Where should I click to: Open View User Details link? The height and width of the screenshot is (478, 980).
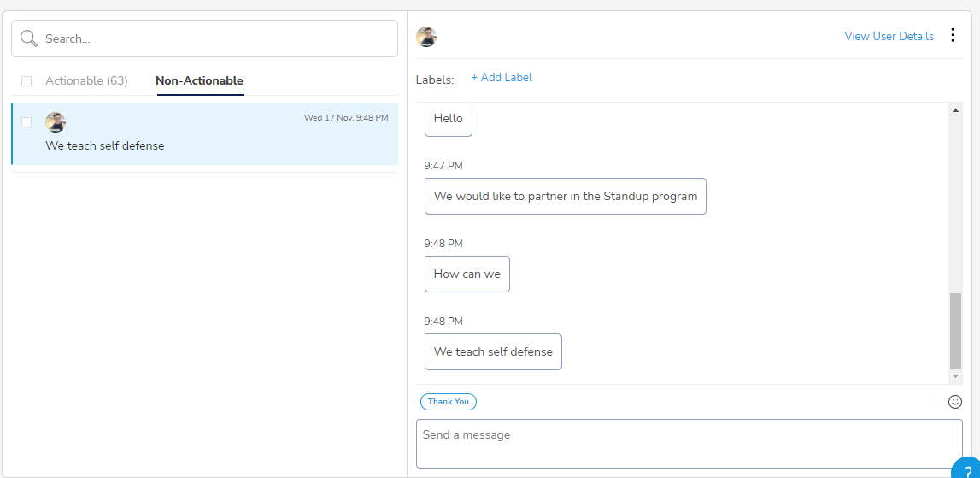[x=889, y=36]
